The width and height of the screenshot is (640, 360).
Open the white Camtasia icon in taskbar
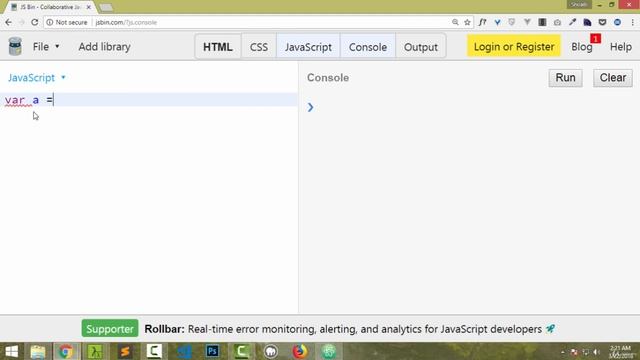click(x=154, y=351)
